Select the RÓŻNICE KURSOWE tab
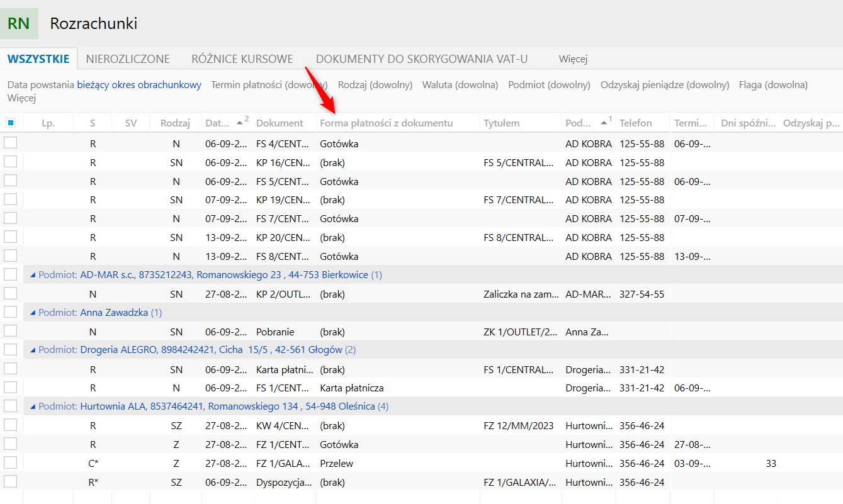Screen dimensions: 843x504 242,59
